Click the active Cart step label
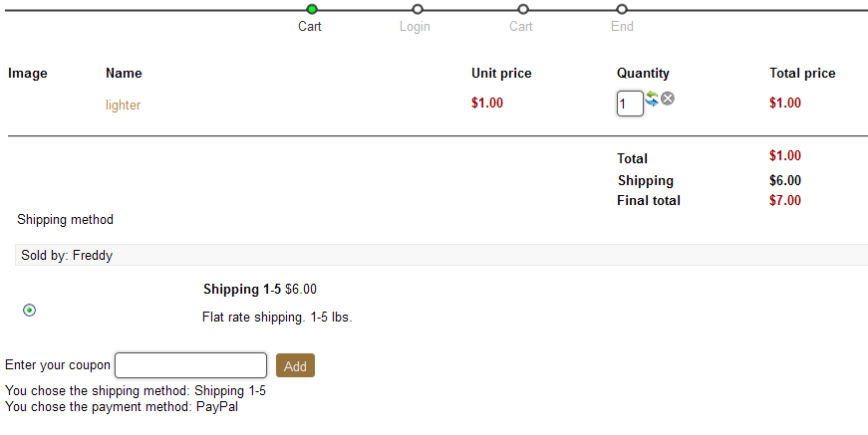Screen dimensions: 868x435 [310, 26]
